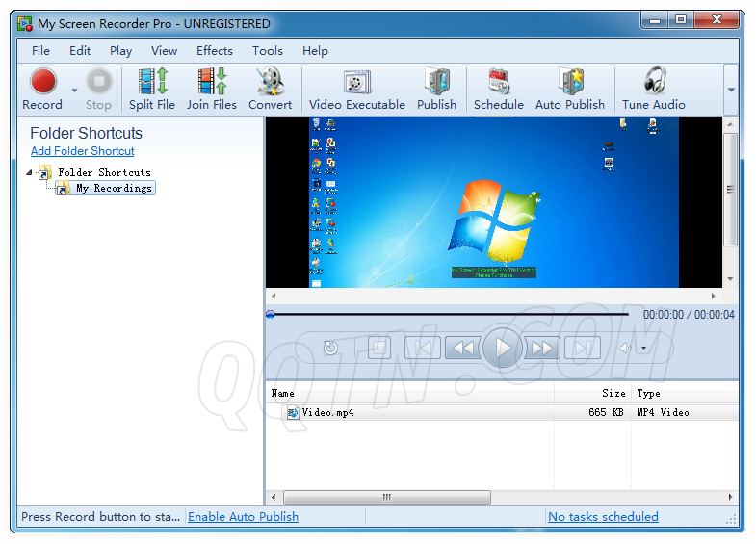Expand the toolbar overflow arrow
The height and width of the screenshot is (544, 756).
click(x=731, y=90)
